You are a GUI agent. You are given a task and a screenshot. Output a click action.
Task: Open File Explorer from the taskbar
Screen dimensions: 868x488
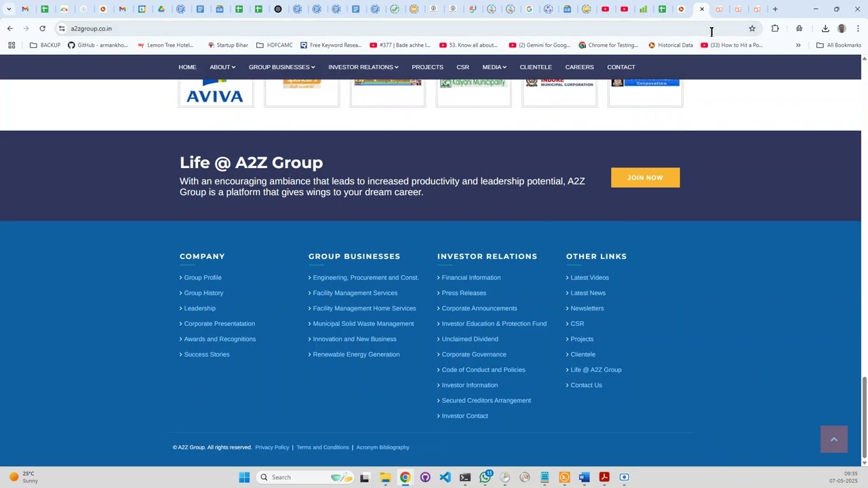(385, 477)
